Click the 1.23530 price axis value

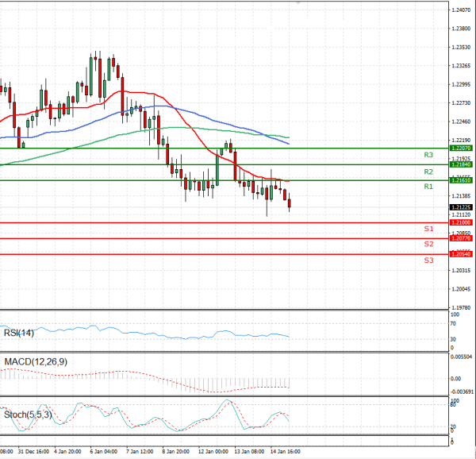[x=461, y=48]
